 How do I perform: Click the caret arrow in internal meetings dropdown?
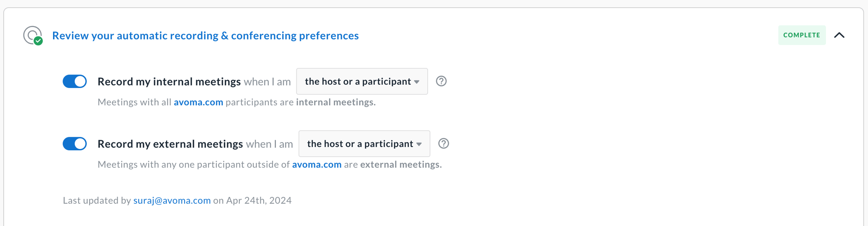417,82
